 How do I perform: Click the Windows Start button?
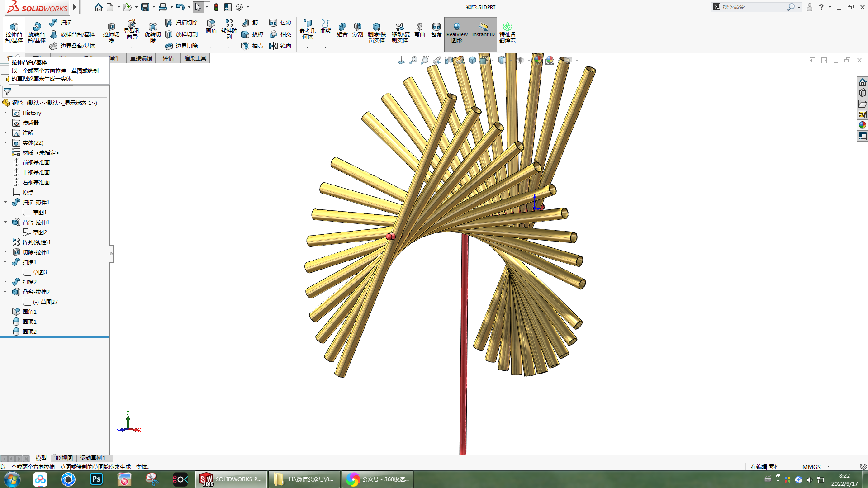[x=12, y=479]
